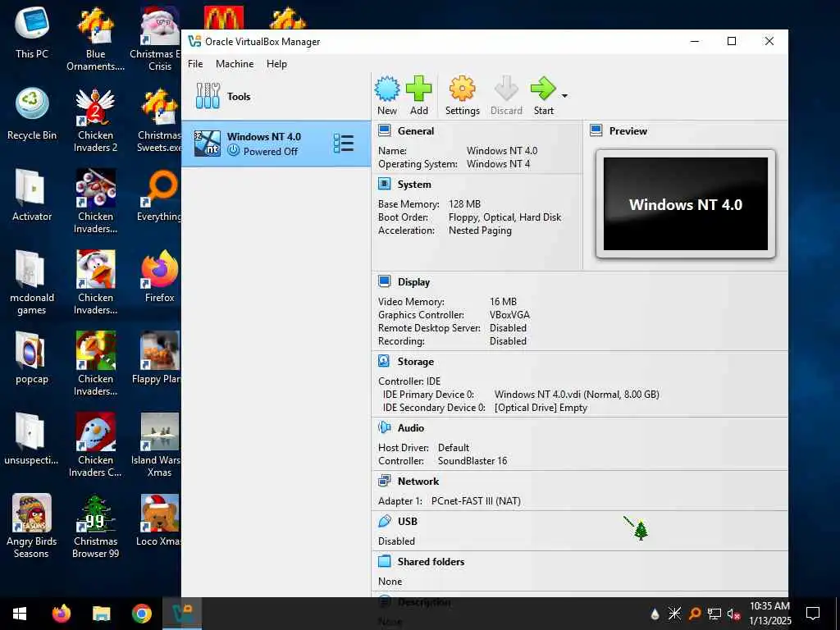Open the Firefox desktop shortcut
This screenshot has height=630, width=840.
(159, 276)
